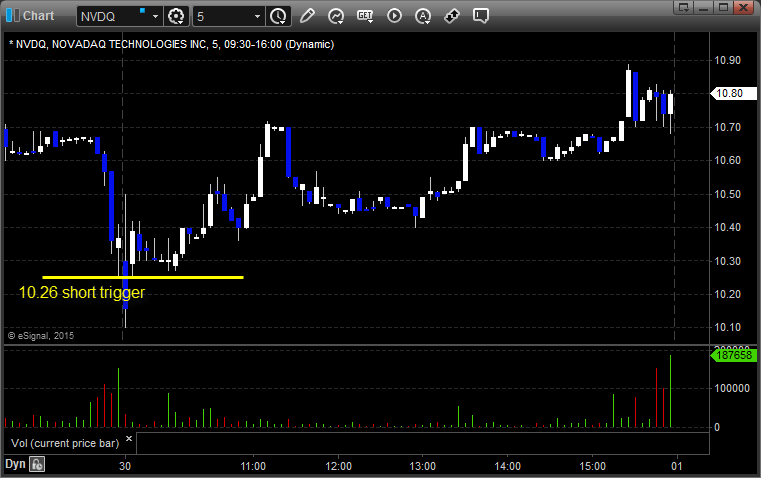Click the 15:00 time axis label
Image resolution: width=761 pixels, height=478 pixels.
[593, 466]
